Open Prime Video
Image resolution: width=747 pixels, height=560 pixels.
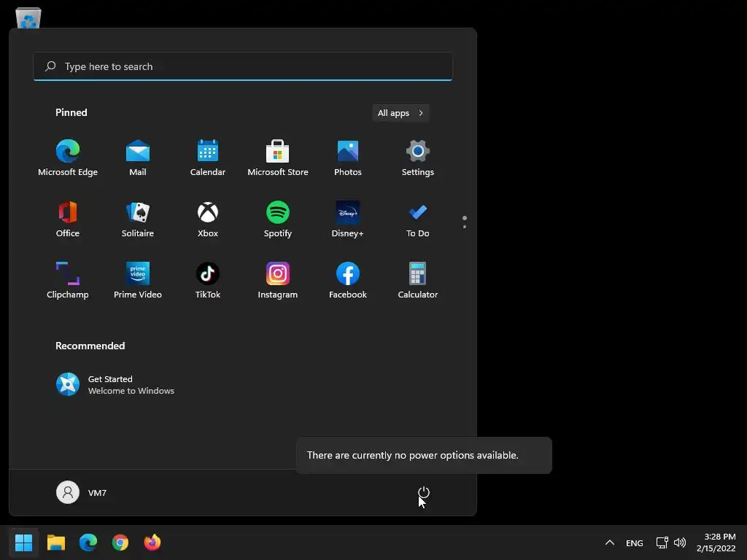click(x=138, y=281)
